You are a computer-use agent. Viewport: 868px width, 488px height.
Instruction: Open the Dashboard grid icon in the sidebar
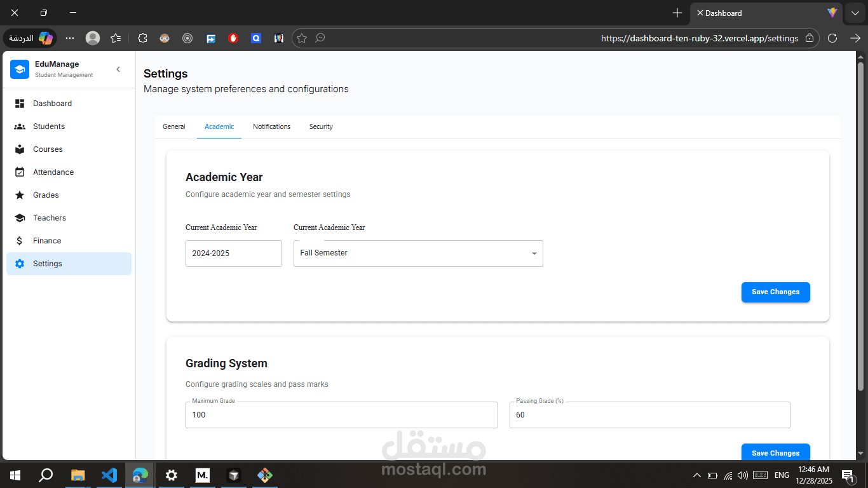20,104
